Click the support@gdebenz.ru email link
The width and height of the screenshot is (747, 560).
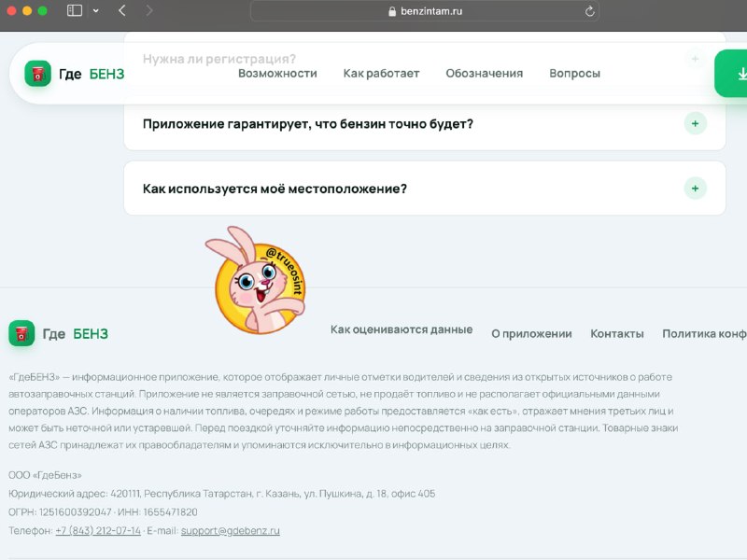point(230,530)
